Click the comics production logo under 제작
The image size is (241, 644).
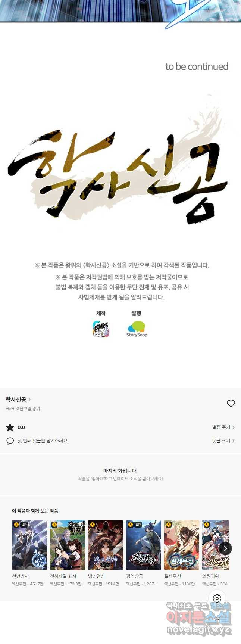pos(101,329)
